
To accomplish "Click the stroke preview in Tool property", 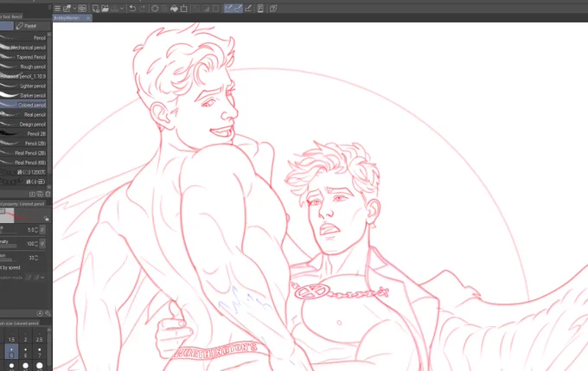I will click(21, 215).
